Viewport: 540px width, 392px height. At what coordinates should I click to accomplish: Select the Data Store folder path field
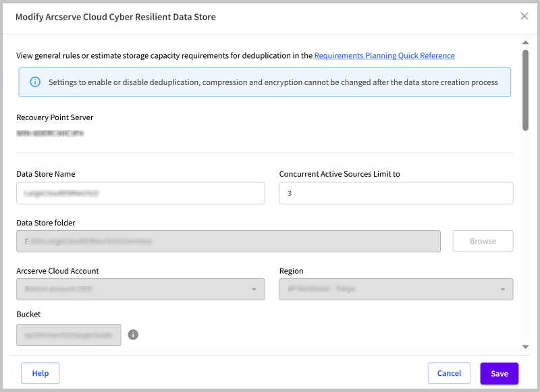228,241
